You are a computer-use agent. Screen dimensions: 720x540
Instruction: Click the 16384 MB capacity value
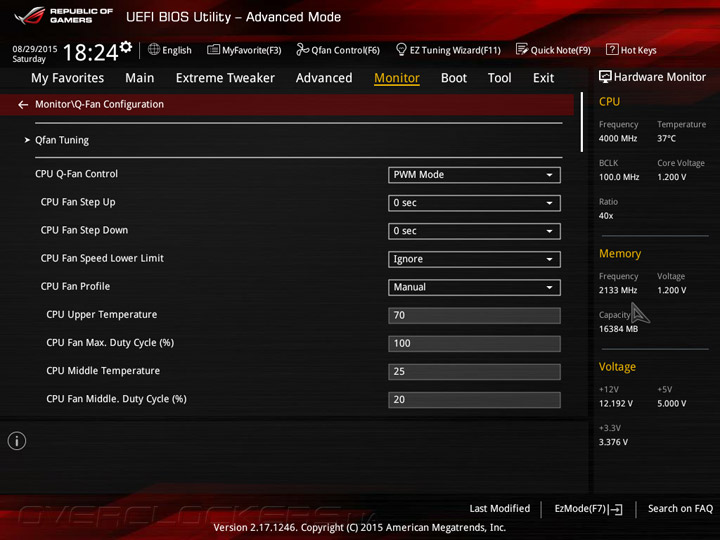[x=618, y=329]
